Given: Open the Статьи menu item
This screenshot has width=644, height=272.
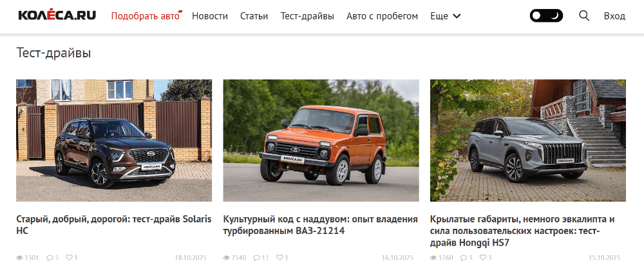Looking at the screenshot, I should pos(254,16).
